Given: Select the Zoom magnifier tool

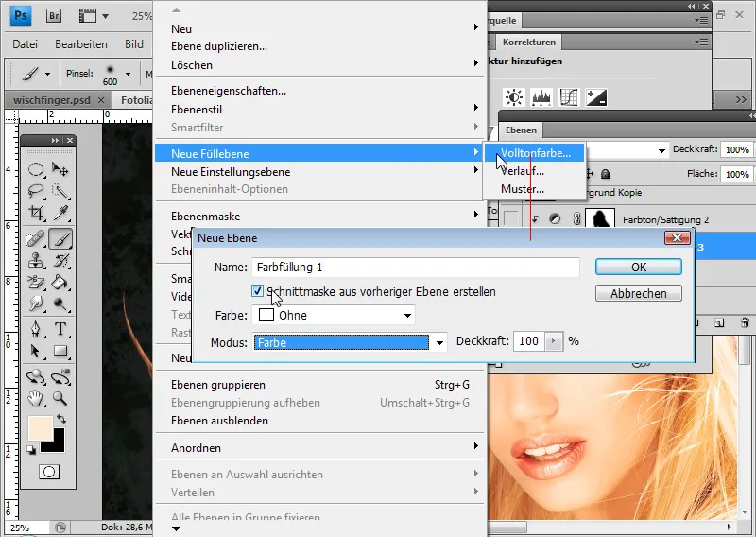Looking at the screenshot, I should point(60,398).
